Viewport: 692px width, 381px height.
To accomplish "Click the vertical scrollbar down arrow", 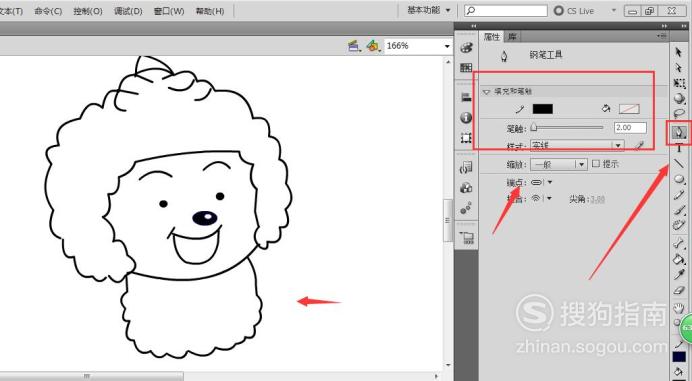I will click(x=448, y=366).
